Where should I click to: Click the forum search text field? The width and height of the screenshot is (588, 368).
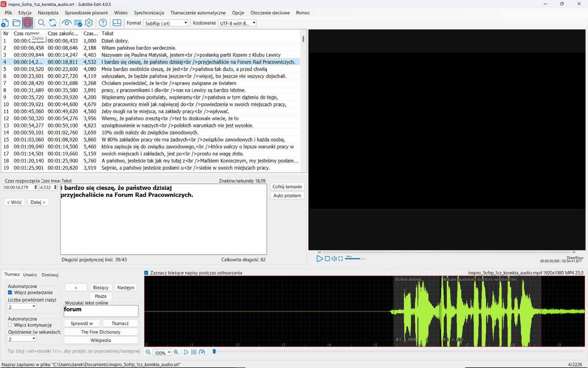(101, 311)
